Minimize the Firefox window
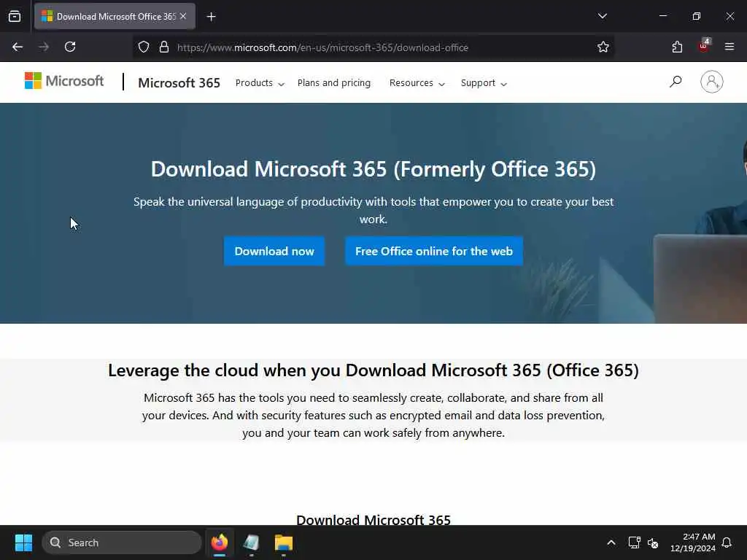The width and height of the screenshot is (747, 560). click(662, 16)
